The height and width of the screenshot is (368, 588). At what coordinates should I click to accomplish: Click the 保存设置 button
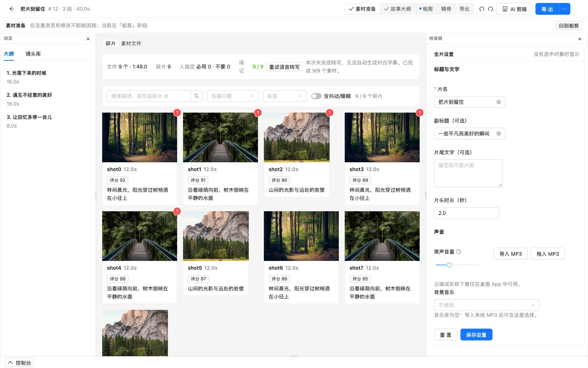click(476, 335)
